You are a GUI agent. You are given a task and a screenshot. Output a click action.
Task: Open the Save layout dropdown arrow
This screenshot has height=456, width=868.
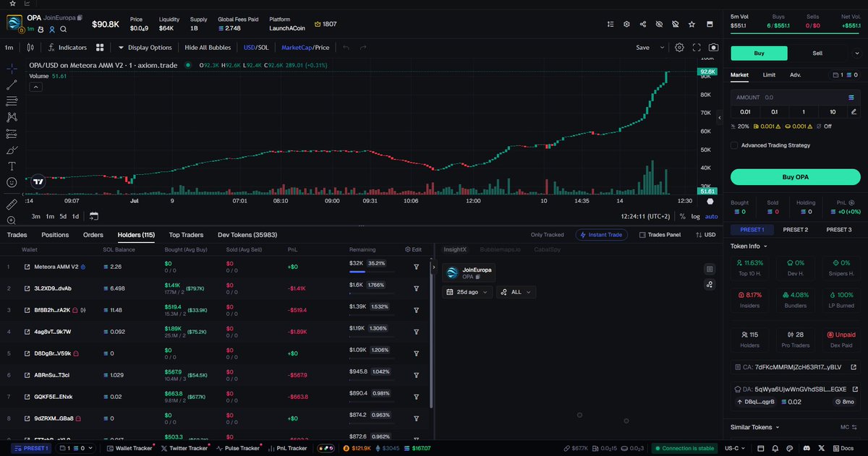click(661, 48)
